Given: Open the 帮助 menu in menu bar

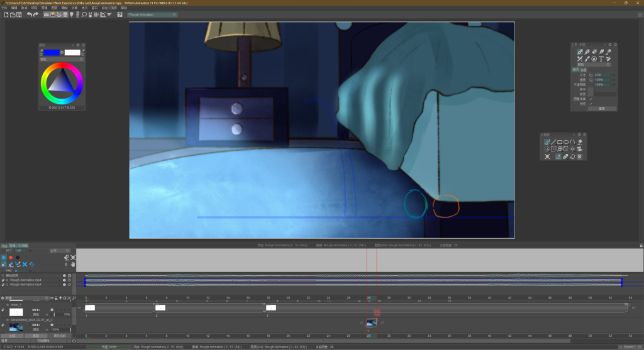Looking at the screenshot, I should point(123,8).
